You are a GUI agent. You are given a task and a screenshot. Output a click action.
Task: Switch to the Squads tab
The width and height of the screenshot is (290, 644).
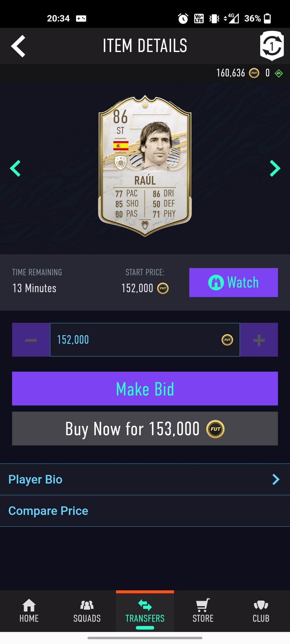click(x=87, y=611)
